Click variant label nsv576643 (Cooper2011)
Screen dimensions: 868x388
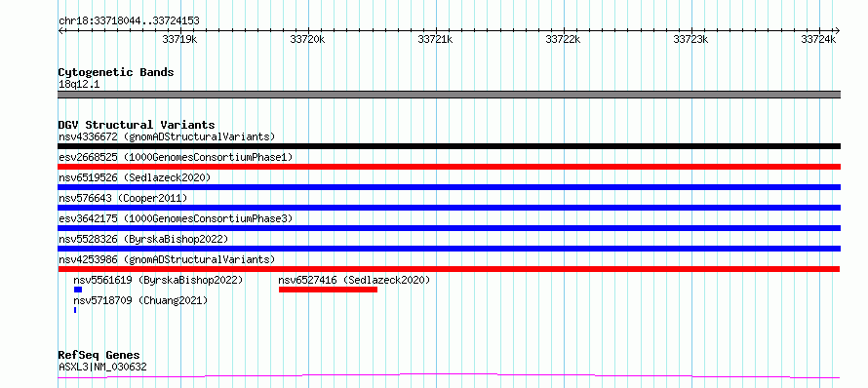pos(123,198)
